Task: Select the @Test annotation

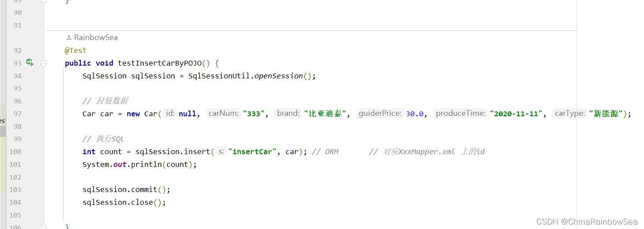Action: pyautogui.click(x=76, y=50)
